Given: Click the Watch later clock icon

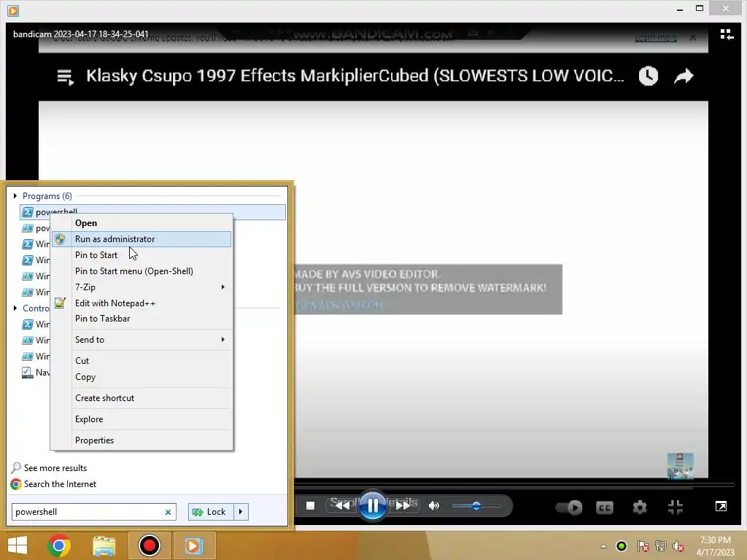Looking at the screenshot, I should pyautogui.click(x=649, y=76).
